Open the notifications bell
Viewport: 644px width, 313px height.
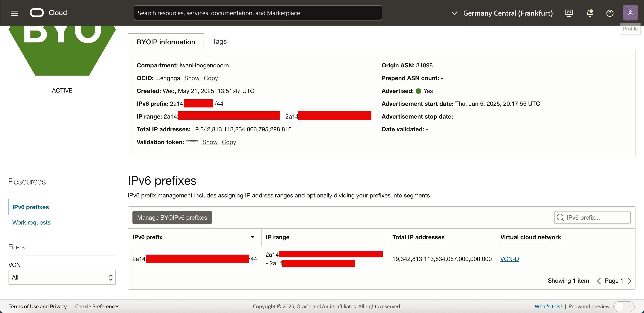tap(589, 13)
